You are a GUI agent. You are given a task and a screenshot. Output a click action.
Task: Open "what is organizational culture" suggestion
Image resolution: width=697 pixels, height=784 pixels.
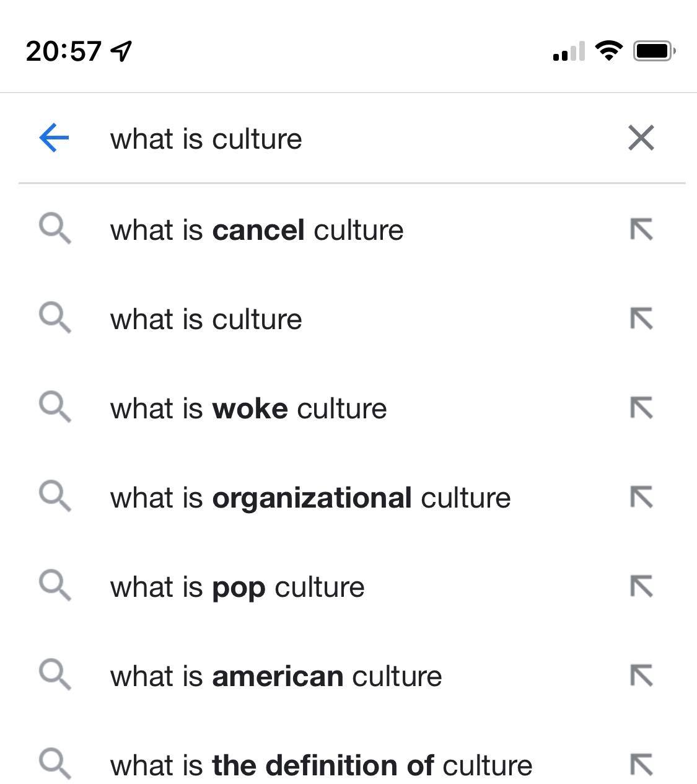click(x=310, y=498)
